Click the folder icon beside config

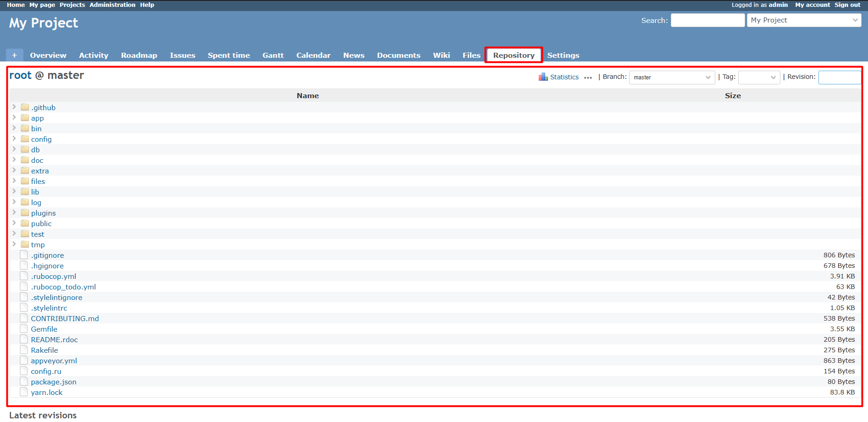pos(25,139)
